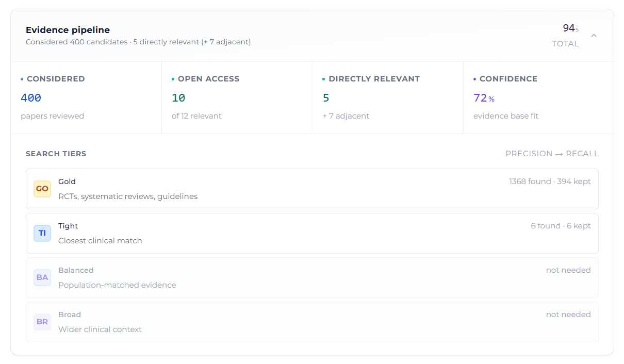Click the 'of 12 relevant' caption

pos(196,116)
